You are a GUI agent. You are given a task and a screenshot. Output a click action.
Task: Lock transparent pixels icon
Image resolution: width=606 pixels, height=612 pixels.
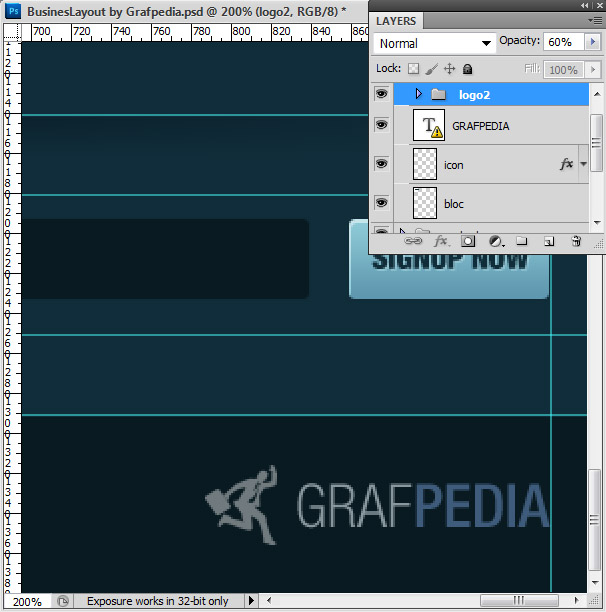point(413,69)
